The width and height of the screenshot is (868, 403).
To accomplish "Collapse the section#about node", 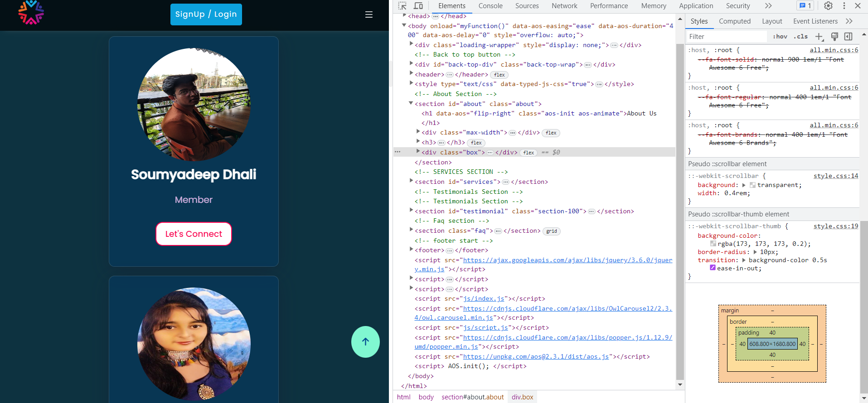I will [411, 103].
